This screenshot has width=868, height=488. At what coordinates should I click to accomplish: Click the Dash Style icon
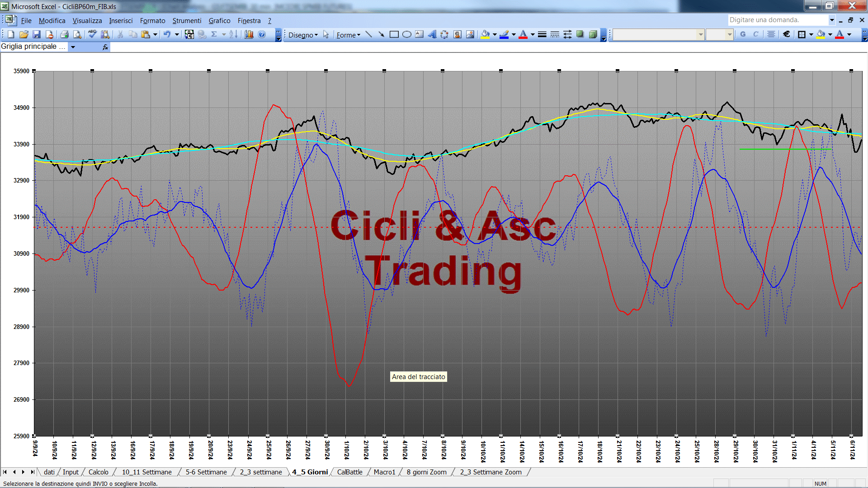pyautogui.click(x=555, y=34)
